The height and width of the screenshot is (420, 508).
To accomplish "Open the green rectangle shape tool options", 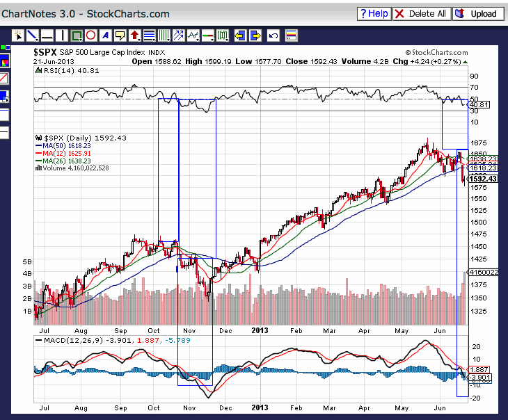I will [77, 35].
